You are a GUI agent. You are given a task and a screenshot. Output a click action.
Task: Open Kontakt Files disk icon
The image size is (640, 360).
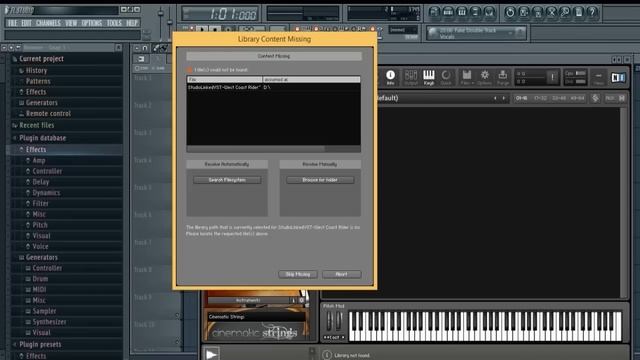point(467,77)
